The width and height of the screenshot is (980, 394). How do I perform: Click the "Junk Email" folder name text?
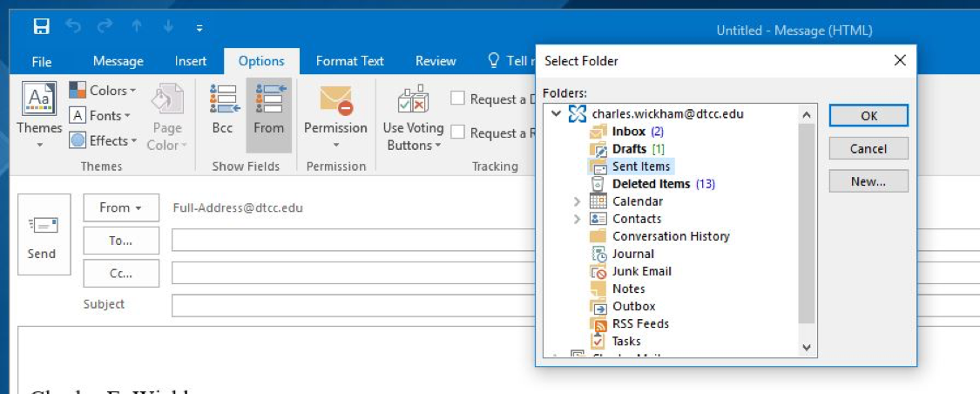(642, 271)
